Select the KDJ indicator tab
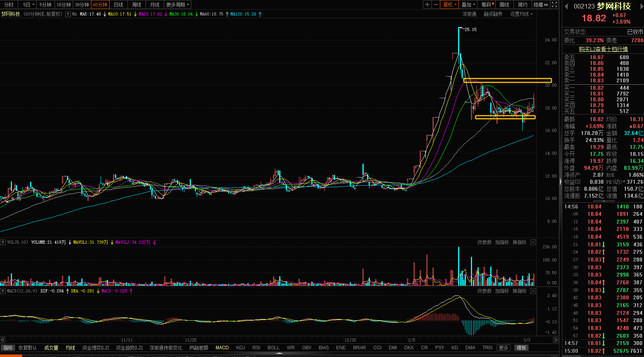 coord(240,348)
